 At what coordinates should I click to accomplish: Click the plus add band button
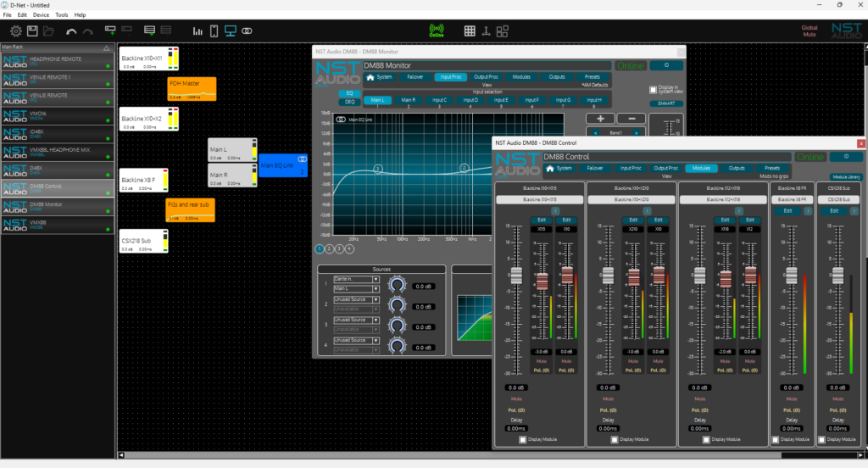(600, 119)
